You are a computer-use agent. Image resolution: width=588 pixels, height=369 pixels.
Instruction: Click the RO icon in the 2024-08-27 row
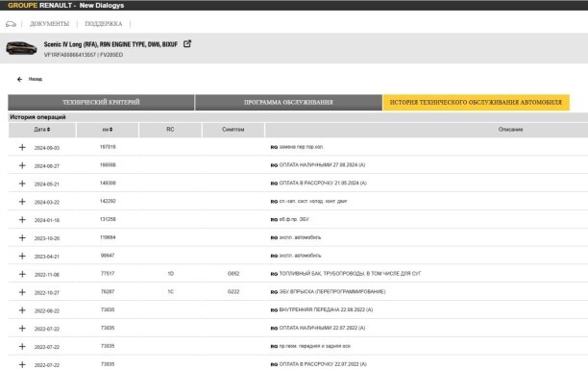pyautogui.click(x=274, y=165)
